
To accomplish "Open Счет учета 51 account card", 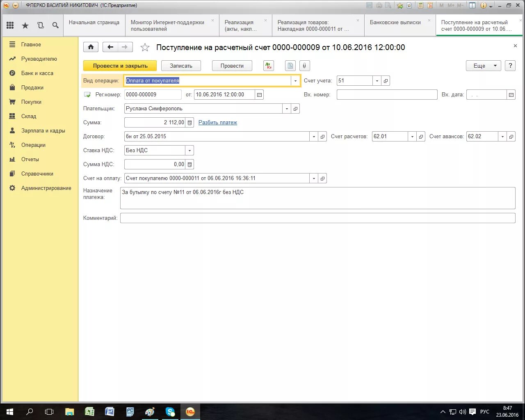I will coord(386,81).
